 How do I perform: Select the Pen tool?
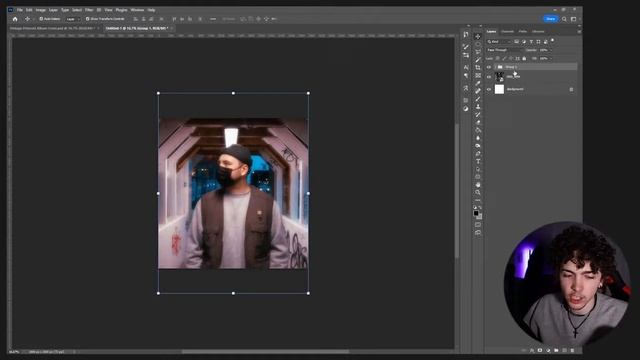coord(478,153)
